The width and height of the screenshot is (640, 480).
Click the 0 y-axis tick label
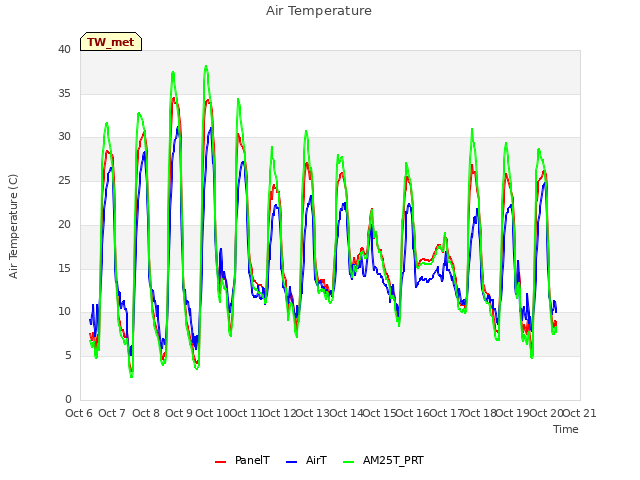[68, 399]
